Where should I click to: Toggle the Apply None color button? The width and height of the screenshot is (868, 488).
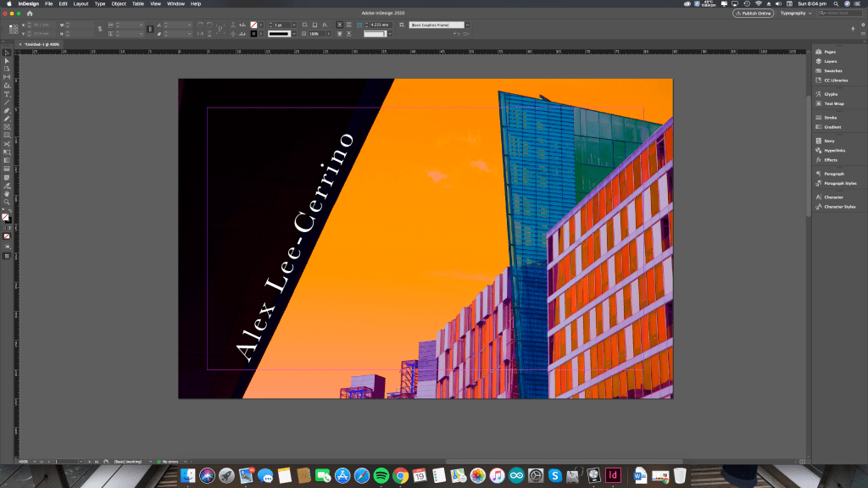point(7,236)
